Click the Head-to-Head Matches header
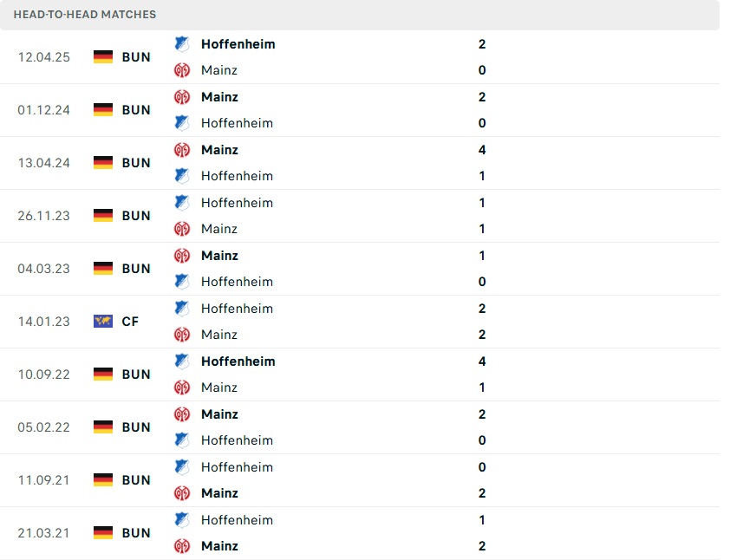This screenshot has height=560, width=730. tap(85, 15)
